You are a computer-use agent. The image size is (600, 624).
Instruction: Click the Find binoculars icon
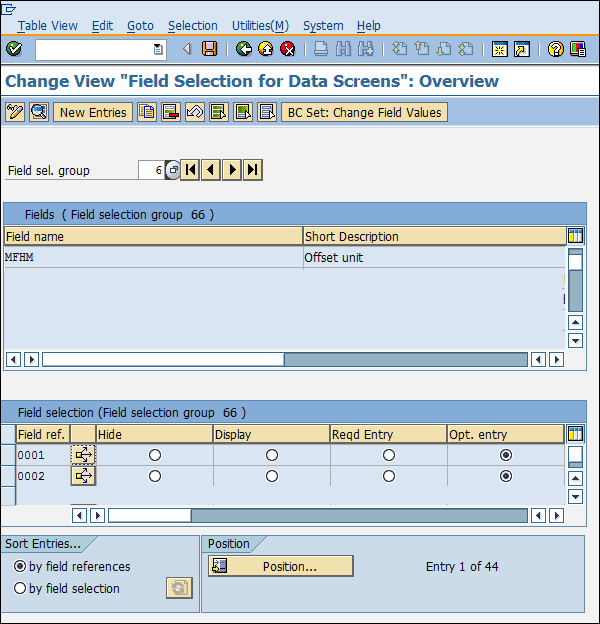(x=343, y=49)
